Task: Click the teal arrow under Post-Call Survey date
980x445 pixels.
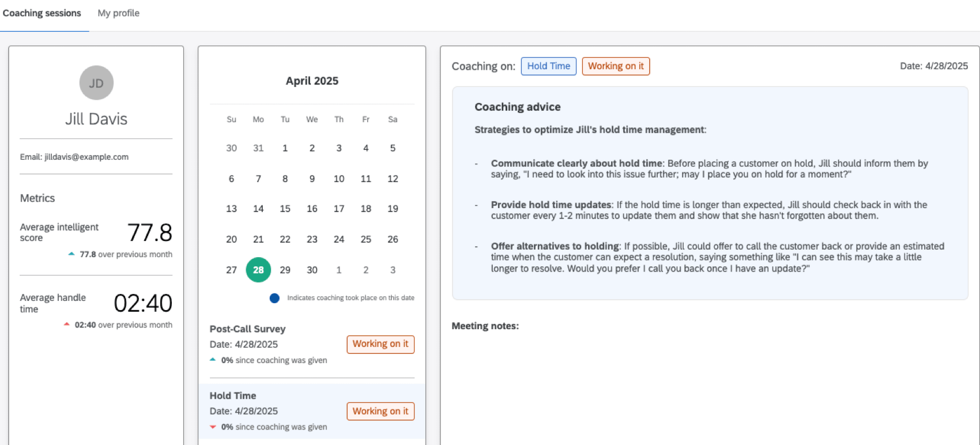Action: point(213,359)
